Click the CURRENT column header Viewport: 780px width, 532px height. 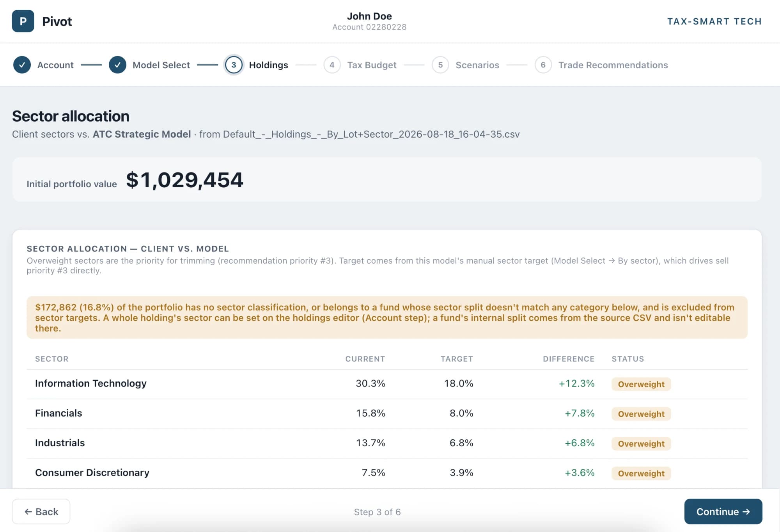365,359
